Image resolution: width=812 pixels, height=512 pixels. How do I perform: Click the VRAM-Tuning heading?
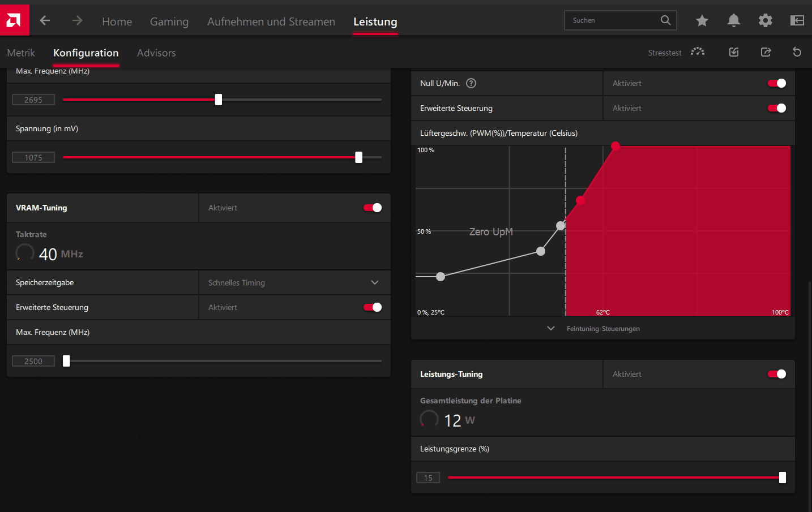click(x=41, y=208)
